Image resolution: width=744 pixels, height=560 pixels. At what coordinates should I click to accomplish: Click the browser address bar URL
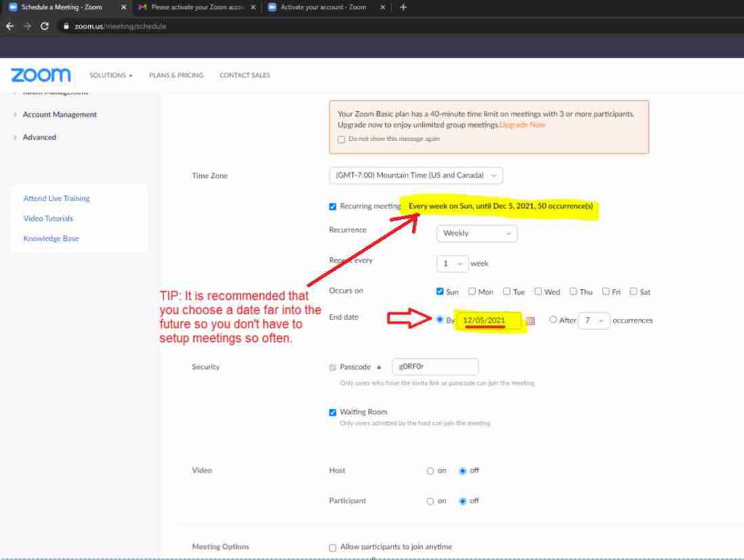(x=121, y=26)
